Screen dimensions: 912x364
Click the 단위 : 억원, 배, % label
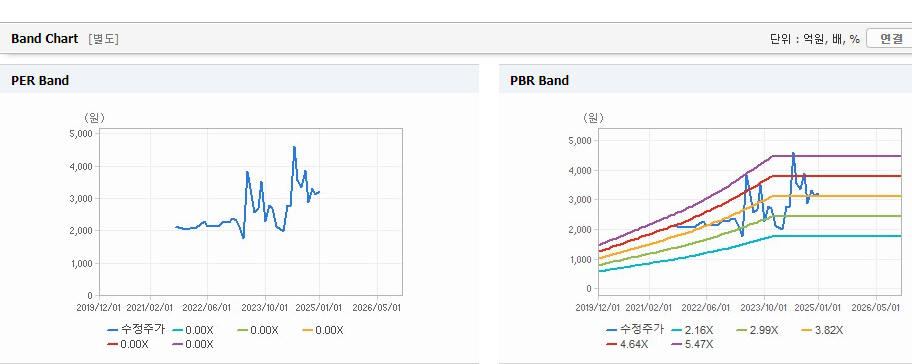click(x=814, y=39)
